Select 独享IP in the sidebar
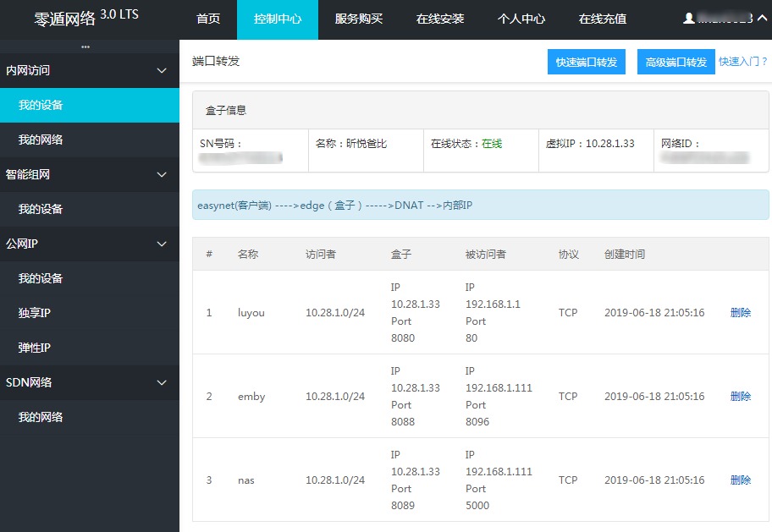This screenshot has width=772, height=532. (x=90, y=313)
